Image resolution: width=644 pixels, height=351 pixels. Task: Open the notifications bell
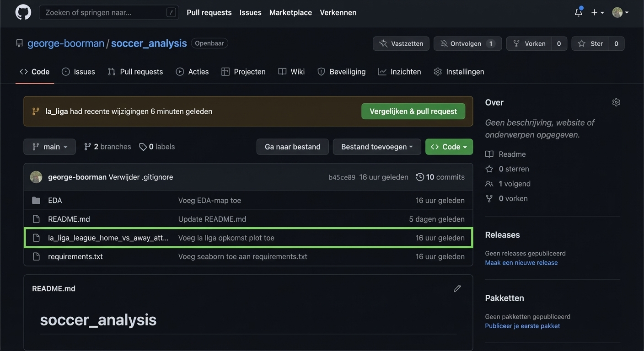coord(578,12)
